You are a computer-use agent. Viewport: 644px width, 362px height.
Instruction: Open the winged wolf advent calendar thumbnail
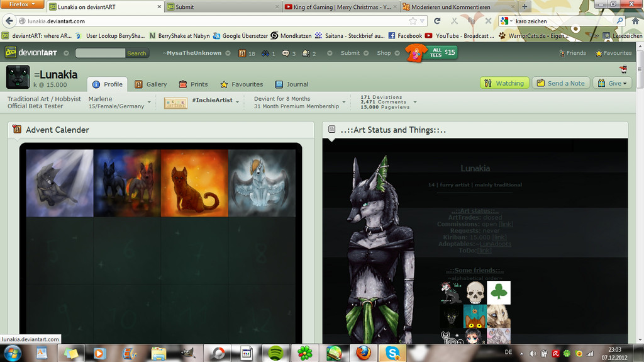[x=262, y=183]
